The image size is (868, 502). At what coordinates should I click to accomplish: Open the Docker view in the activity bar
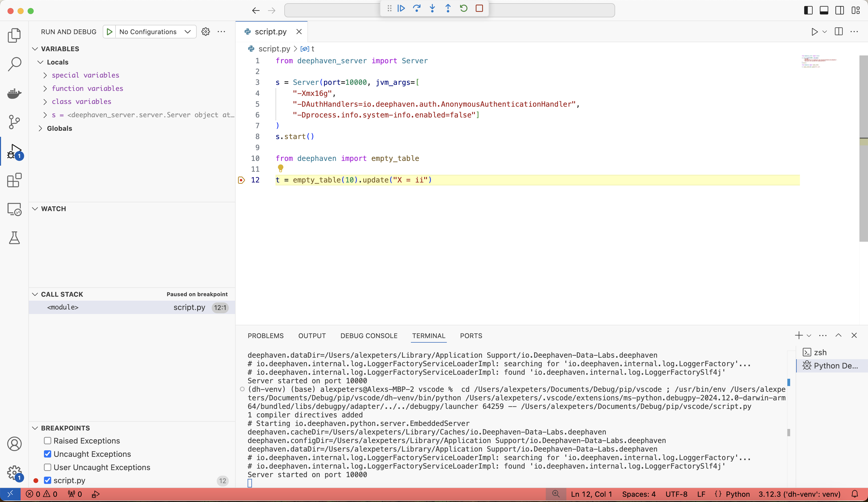14,93
